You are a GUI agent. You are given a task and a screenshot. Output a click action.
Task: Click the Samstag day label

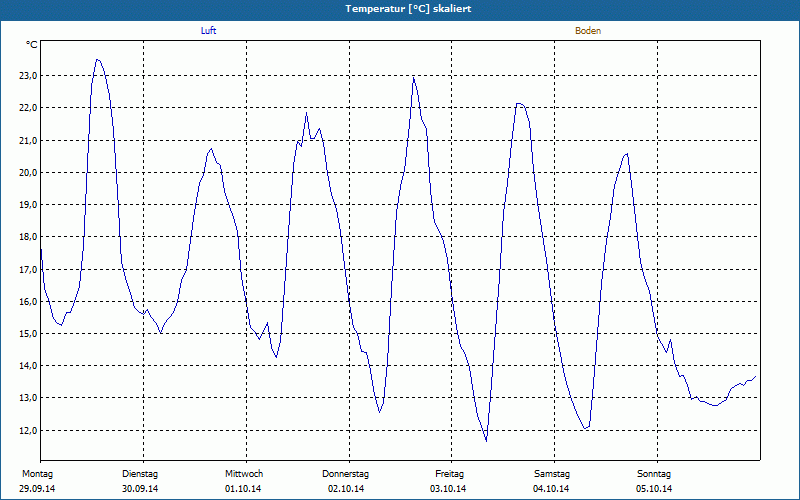pos(552,474)
